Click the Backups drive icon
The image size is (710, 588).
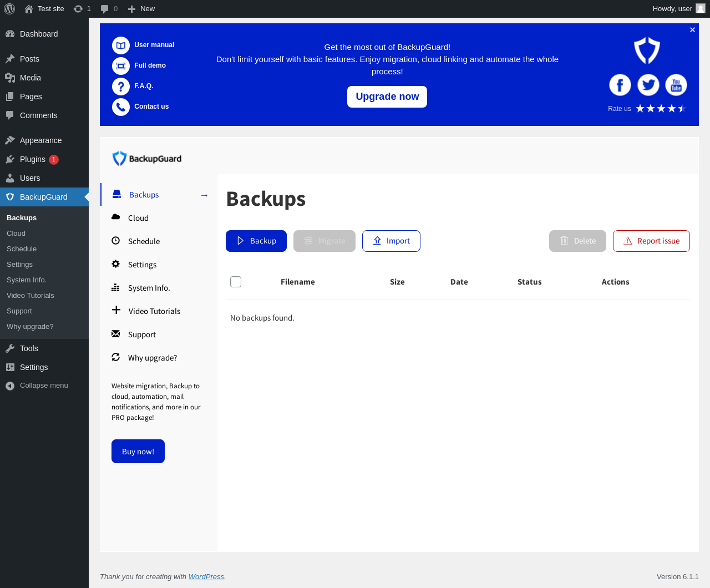point(117,194)
